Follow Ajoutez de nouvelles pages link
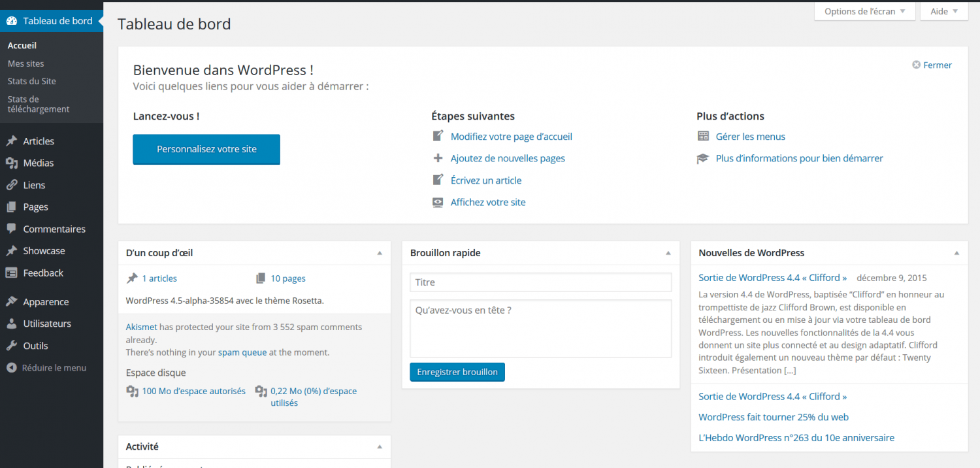 (x=508, y=158)
